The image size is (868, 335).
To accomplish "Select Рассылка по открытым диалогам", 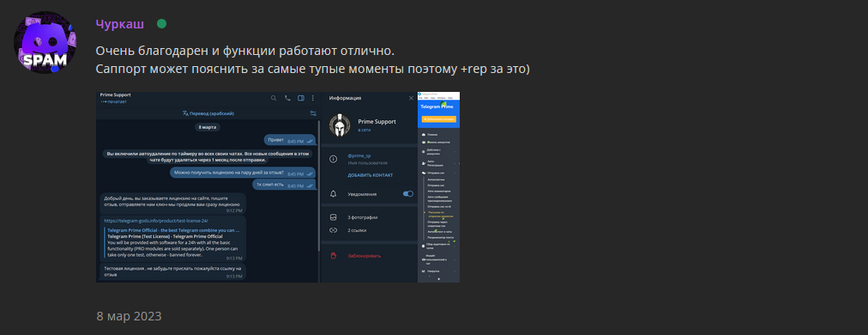I will coord(441,214).
